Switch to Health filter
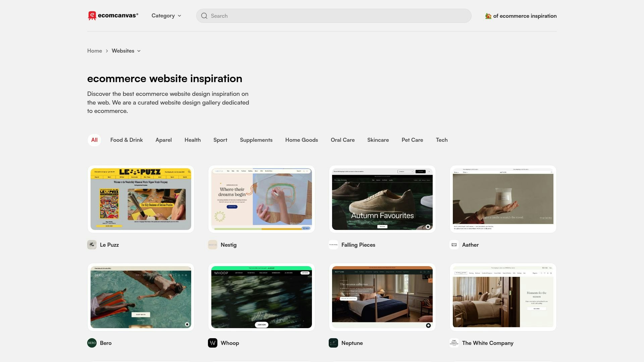This screenshot has width=644, height=362. coord(193,140)
